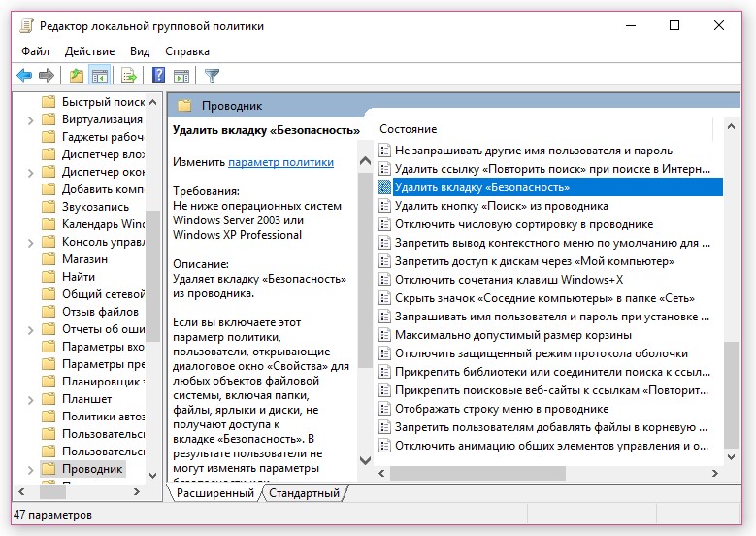
Task: Click icon next to «Отключить числовую сортировку в проводнике»
Action: pos(384,224)
